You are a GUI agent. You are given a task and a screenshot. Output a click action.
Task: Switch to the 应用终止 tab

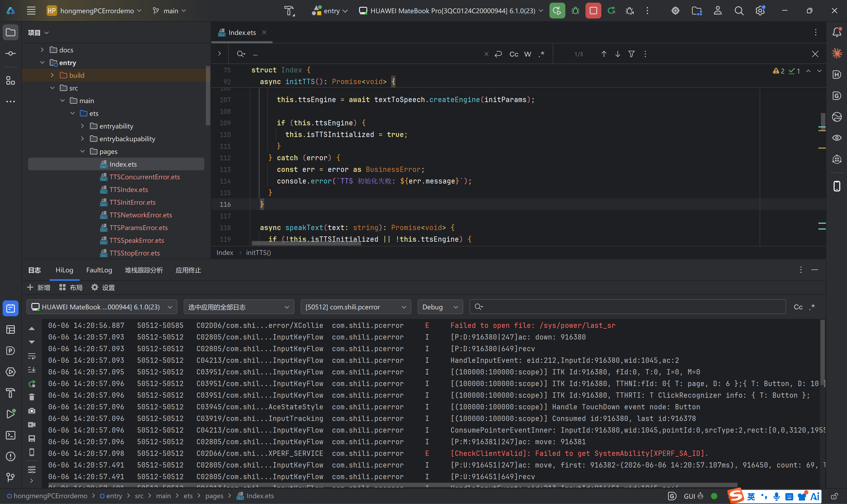point(188,270)
